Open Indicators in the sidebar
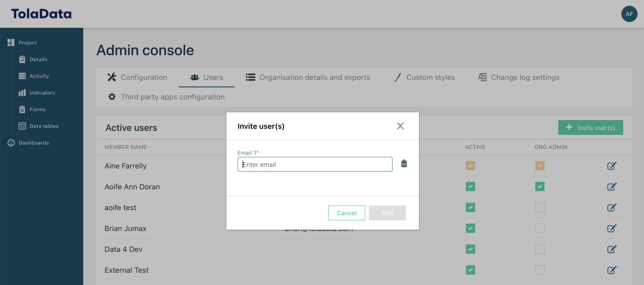This screenshot has width=644, height=285. click(37, 93)
